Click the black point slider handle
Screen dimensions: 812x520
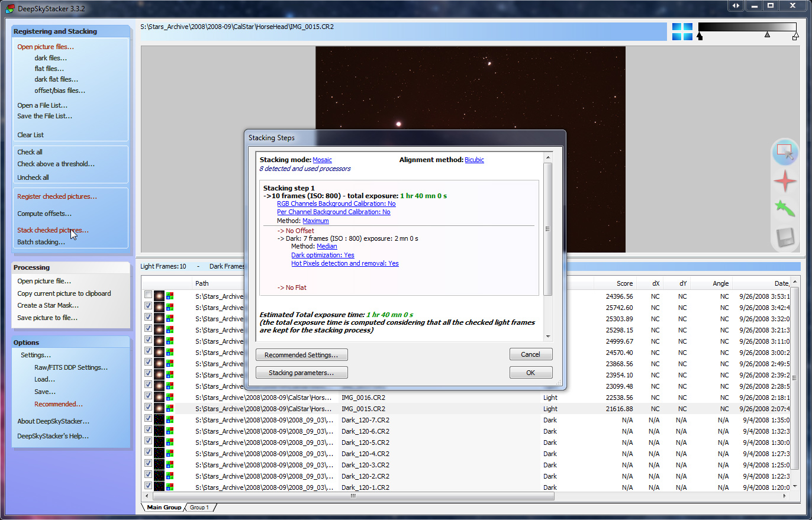pyautogui.click(x=700, y=37)
